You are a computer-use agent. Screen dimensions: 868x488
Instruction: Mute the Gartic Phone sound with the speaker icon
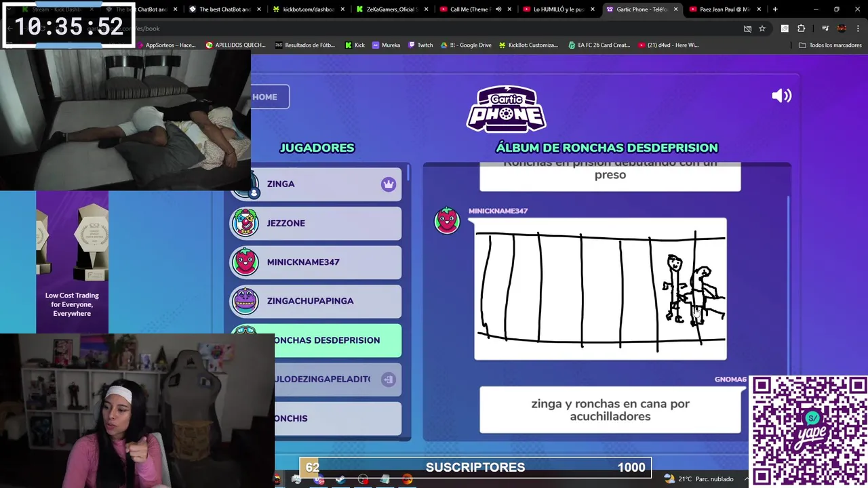(781, 96)
